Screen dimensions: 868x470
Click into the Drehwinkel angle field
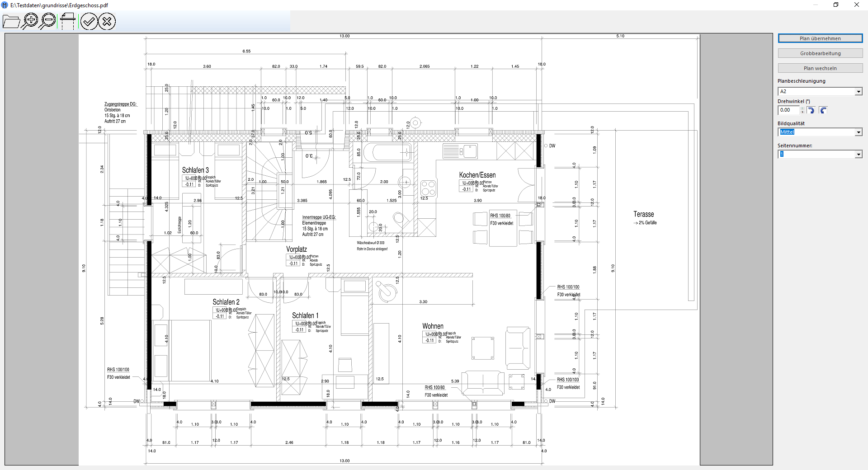pos(788,110)
